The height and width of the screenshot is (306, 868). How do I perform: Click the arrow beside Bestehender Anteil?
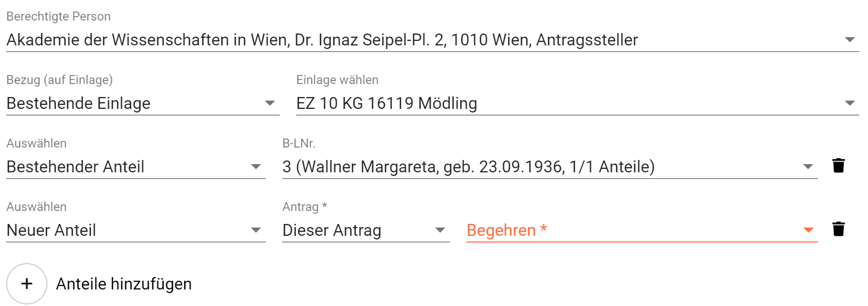point(256,167)
